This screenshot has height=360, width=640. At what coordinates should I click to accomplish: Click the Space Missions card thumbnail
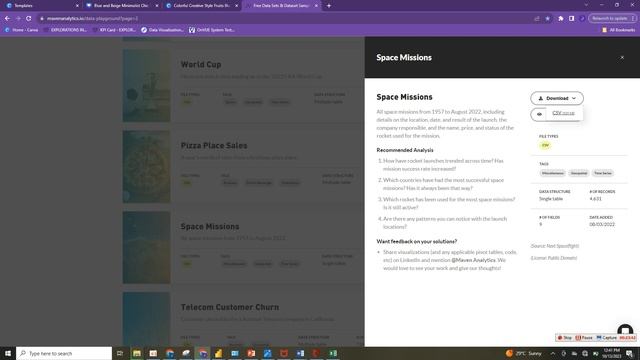[x=147, y=247]
